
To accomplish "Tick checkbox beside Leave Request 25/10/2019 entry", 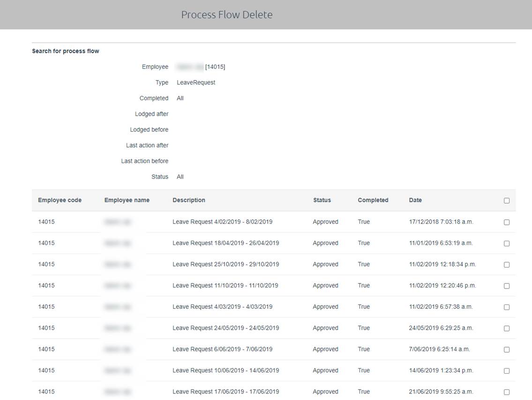I will [x=507, y=264].
